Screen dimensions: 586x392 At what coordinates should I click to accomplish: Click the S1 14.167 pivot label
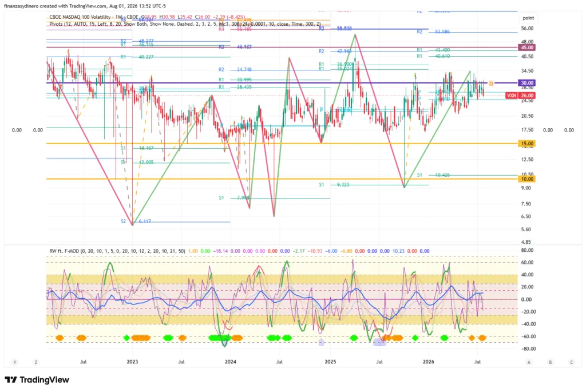137,148
